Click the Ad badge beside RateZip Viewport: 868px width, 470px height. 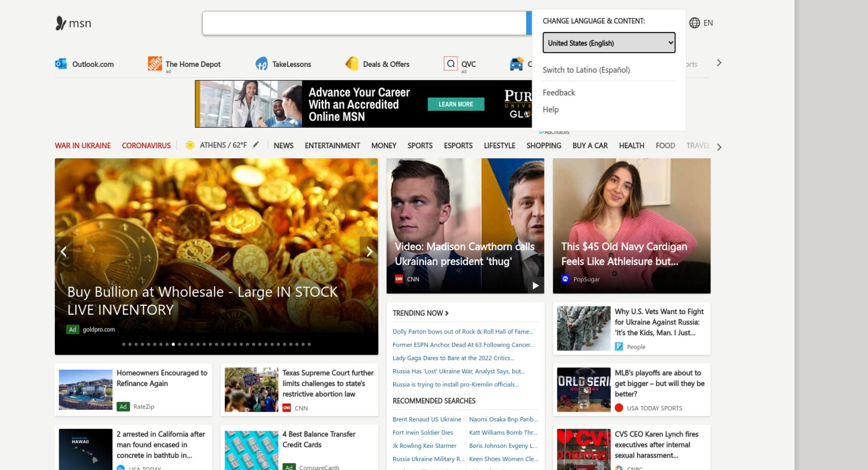(123, 406)
